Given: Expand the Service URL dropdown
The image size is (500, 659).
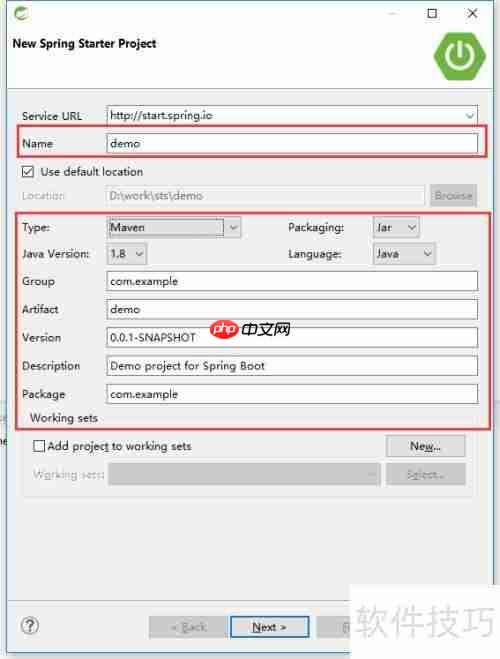Looking at the screenshot, I should point(469,116).
